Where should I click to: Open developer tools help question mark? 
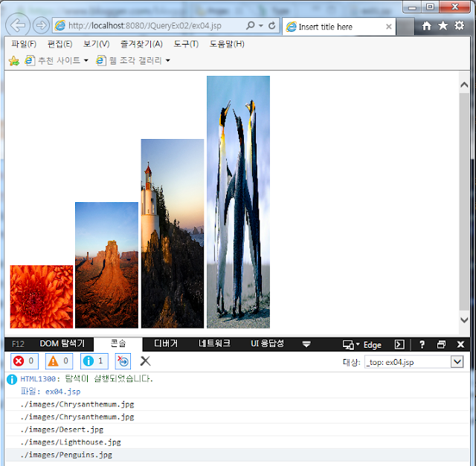pyautogui.click(x=422, y=345)
